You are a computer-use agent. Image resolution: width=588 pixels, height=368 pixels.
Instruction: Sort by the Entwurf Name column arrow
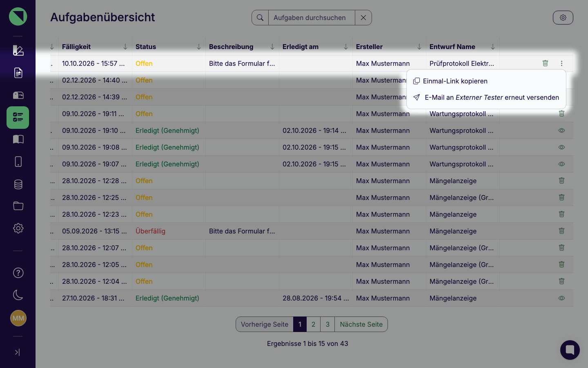tap(493, 47)
